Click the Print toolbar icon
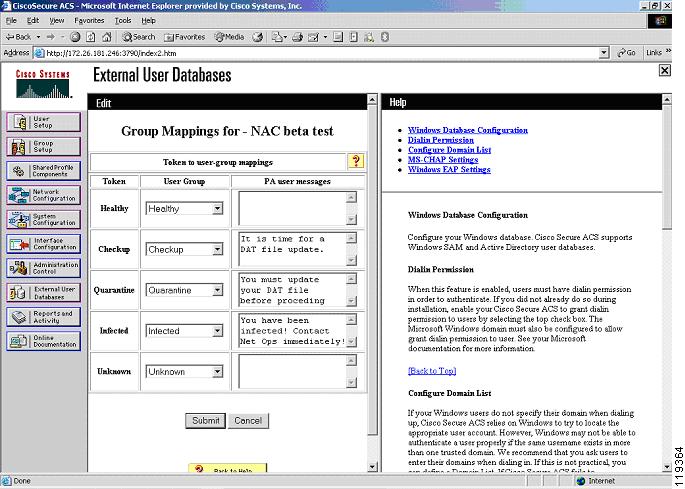This screenshot has width=685, height=489. coord(298,37)
